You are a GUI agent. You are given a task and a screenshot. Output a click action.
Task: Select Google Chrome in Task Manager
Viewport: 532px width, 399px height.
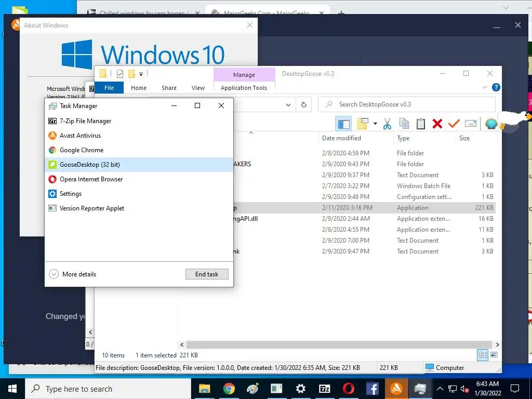click(x=139, y=150)
